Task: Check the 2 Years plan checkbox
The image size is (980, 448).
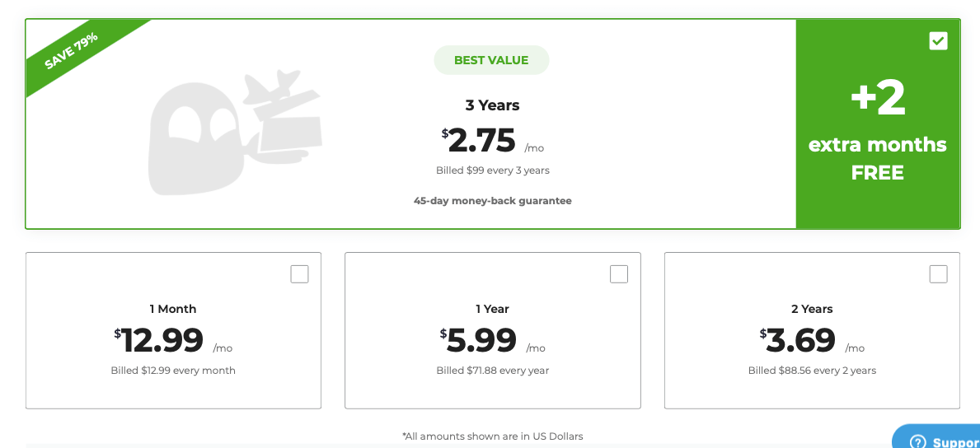Action: coord(938,274)
